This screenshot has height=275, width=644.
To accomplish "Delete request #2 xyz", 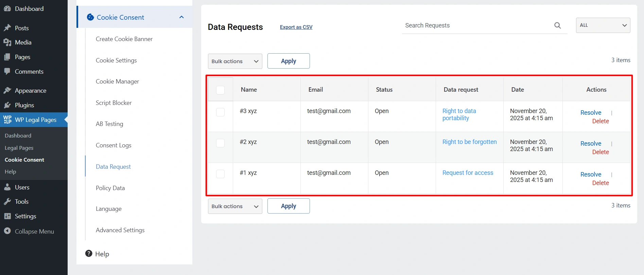I will point(601,152).
